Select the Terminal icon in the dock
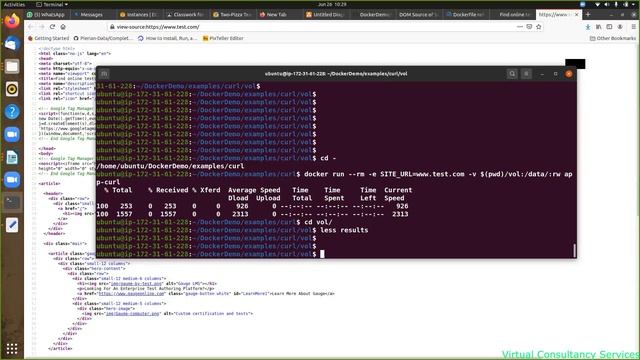Viewport: 640px width, 360px height. tap(12, 202)
